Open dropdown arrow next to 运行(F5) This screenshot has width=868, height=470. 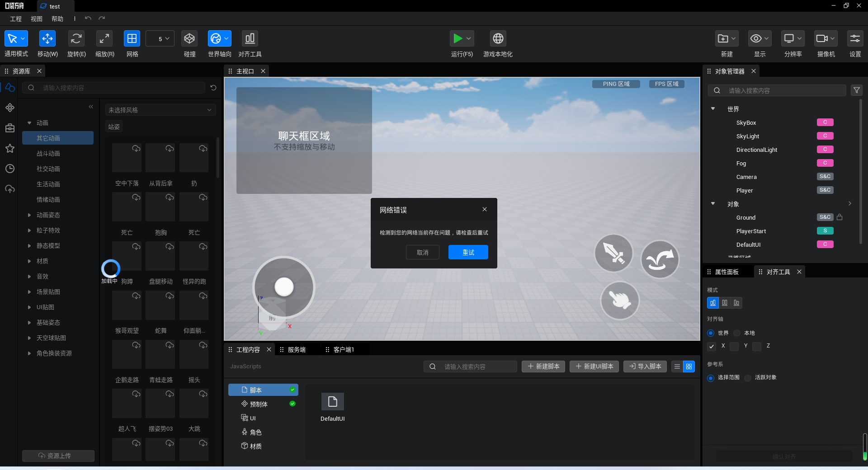(469, 39)
